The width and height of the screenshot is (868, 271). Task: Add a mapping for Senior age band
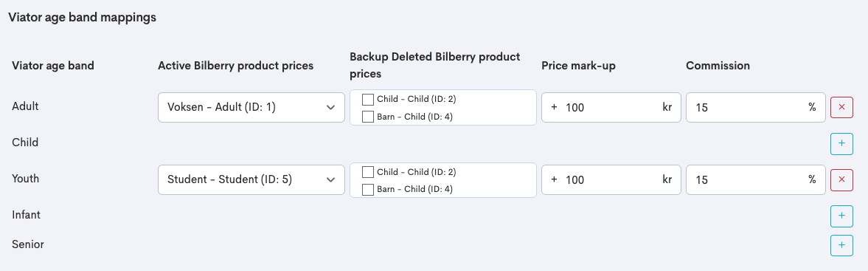point(841,245)
